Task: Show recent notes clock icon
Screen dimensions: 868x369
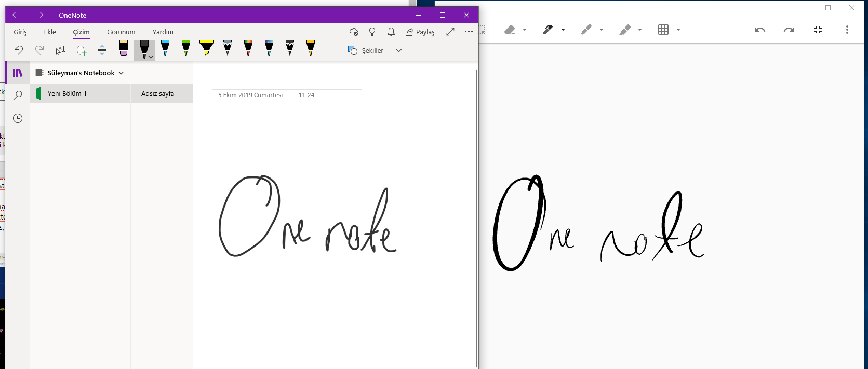Action: 18,118
